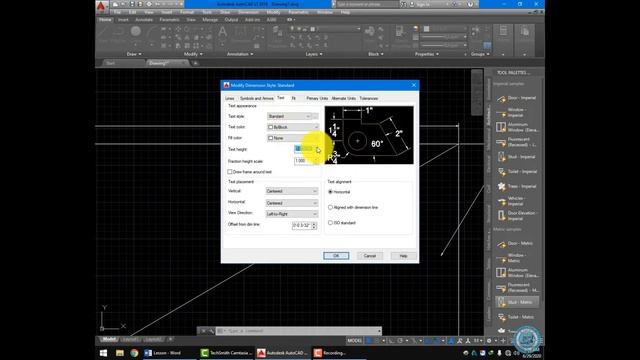Increase Offset from dim line stepper
640x360 pixels.
pos(314,224)
